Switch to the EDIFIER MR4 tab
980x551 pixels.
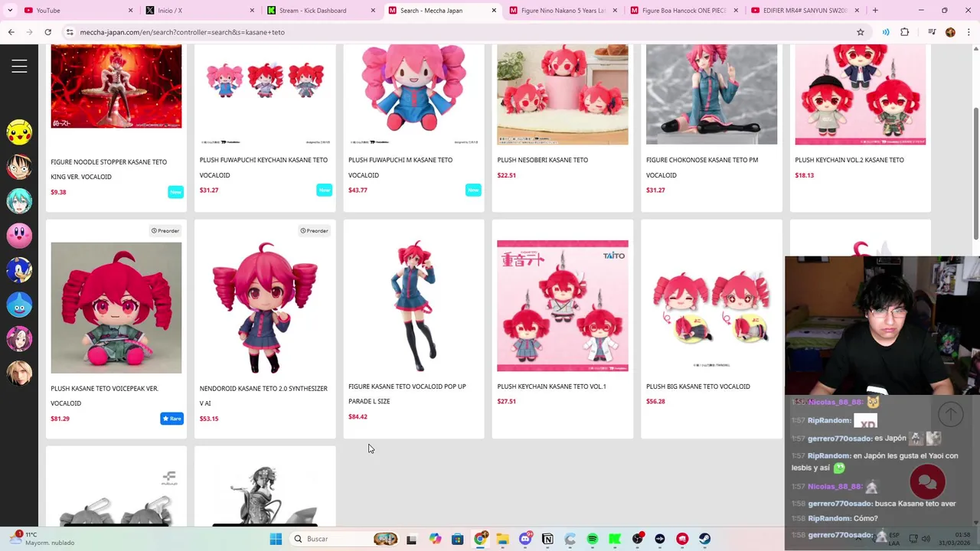point(804,10)
